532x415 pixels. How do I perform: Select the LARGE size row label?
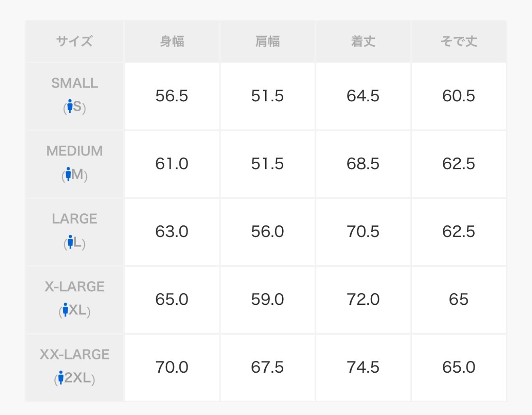tap(75, 219)
